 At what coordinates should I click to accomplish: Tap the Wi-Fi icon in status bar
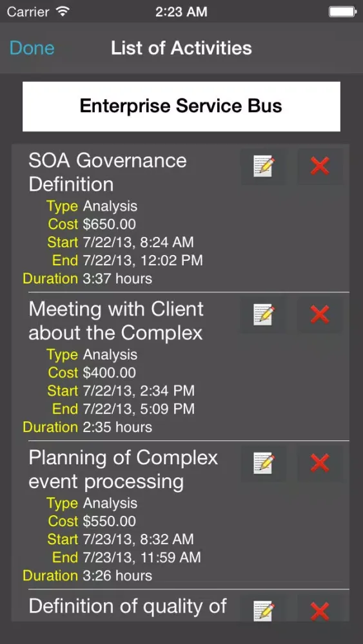(63, 12)
